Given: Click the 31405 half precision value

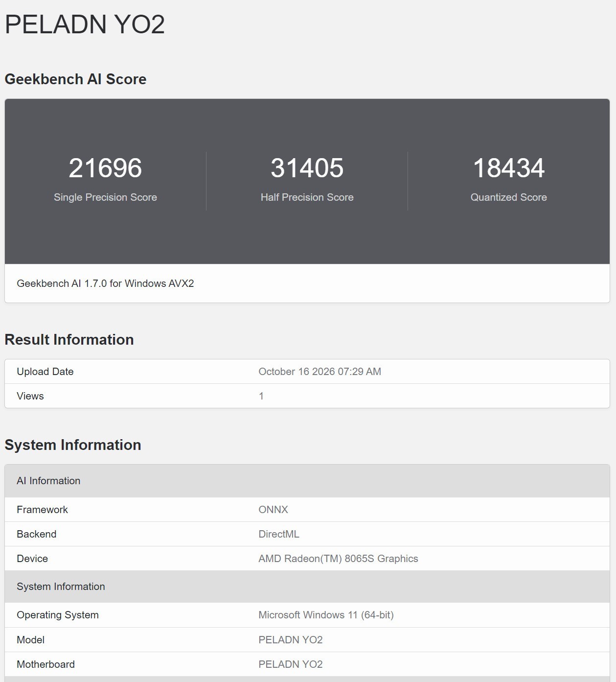Looking at the screenshot, I should [x=307, y=168].
